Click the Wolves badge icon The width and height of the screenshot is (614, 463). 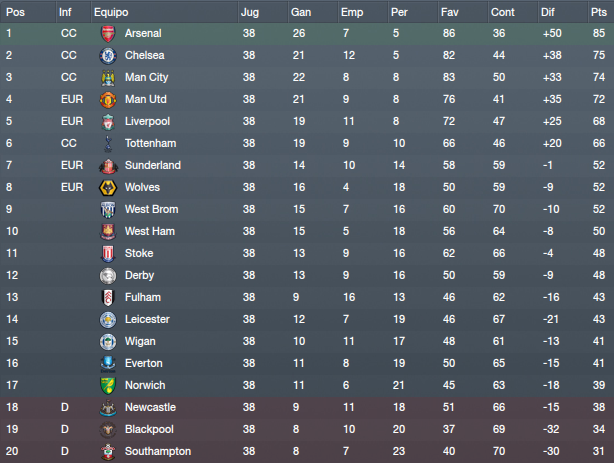point(108,188)
